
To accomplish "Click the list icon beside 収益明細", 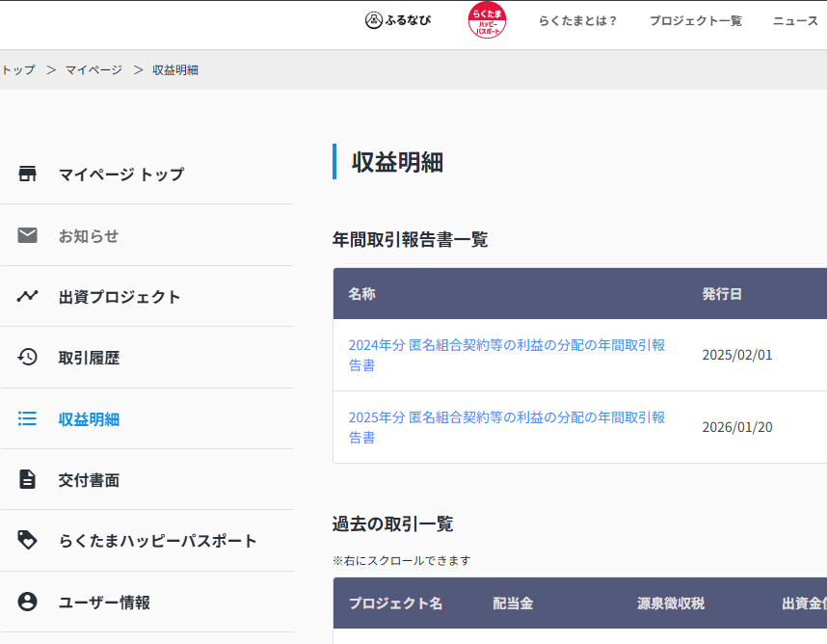I will [27, 419].
